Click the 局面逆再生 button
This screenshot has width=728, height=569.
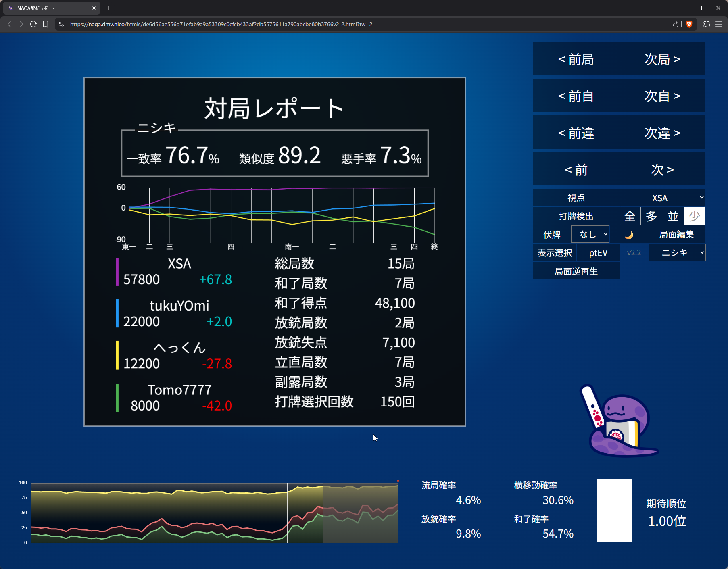pos(576,271)
